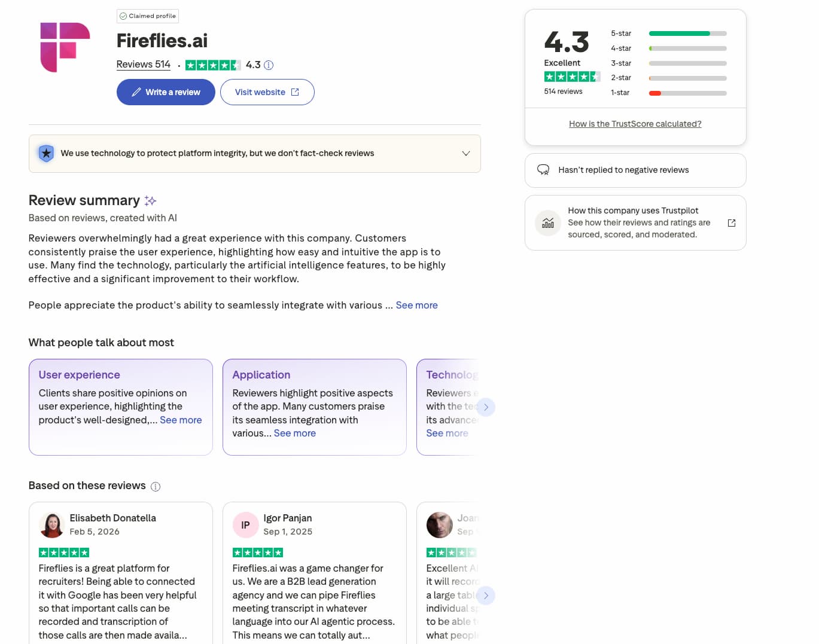Click the bar-chart icon in the Trustpilot usage card
The image size is (819, 644).
(548, 222)
